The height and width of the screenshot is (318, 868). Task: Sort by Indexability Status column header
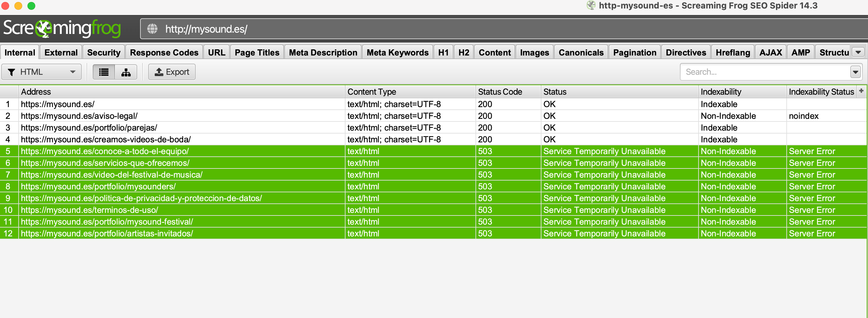[821, 92]
